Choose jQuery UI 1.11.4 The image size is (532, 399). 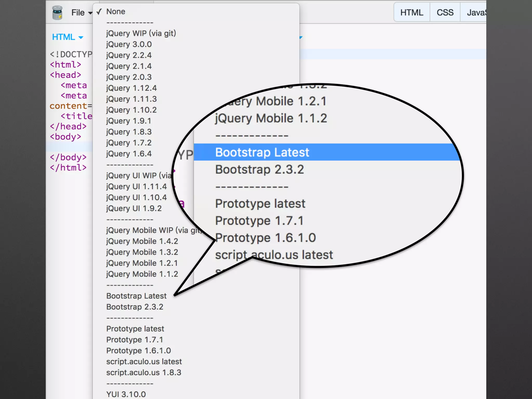tap(136, 187)
